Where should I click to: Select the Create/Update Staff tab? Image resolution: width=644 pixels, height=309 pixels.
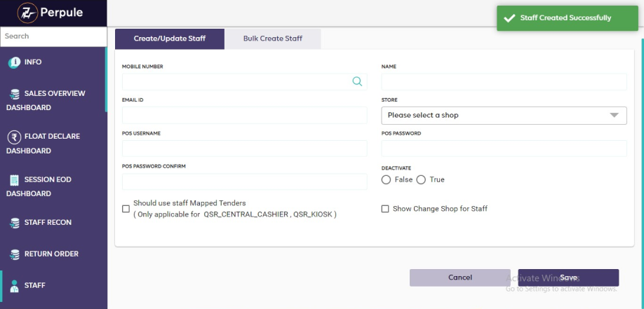(170, 39)
